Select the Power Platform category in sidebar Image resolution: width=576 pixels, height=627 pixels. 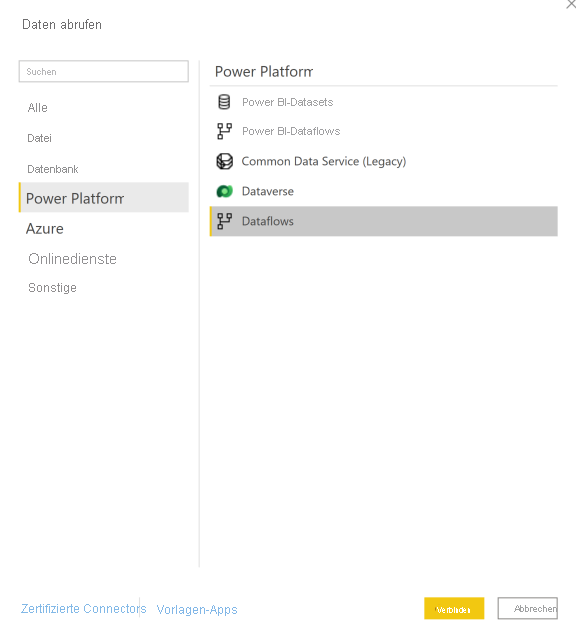click(104, 198)
